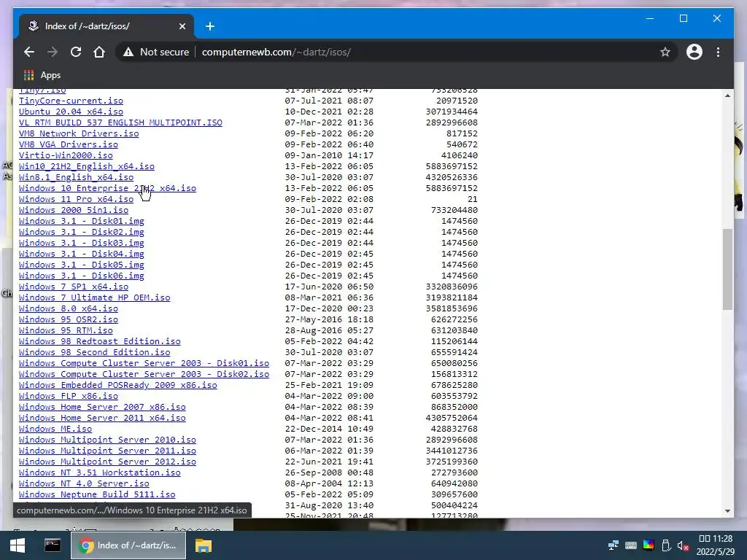
Task: Open the Chrome profile avatar menu
Action: coord(694,52)
